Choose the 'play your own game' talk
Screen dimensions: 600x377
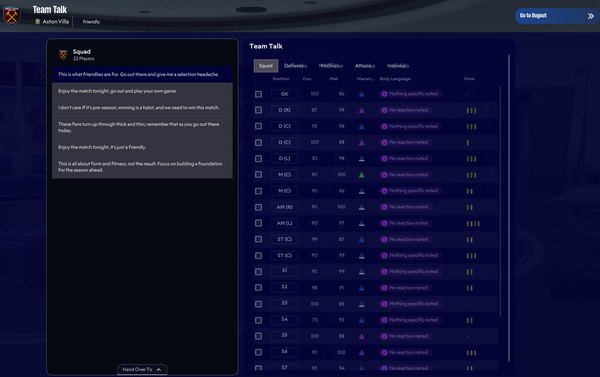pyautogui.click(x=142, y=91)
